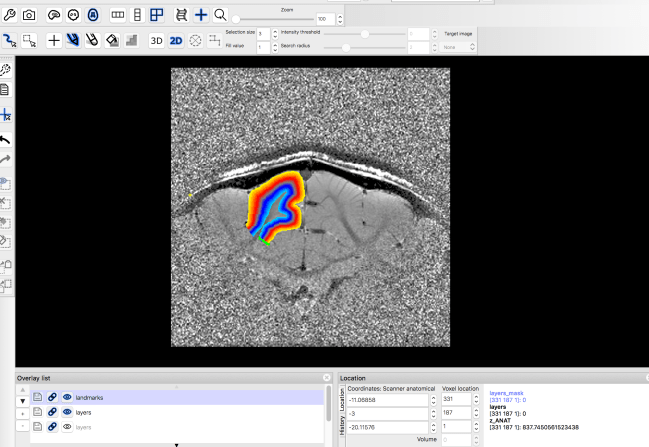Increment the Selection size stepper
The width and height of the screenshot is (649, 447).
pyautogui.click(x=274, y=31)
